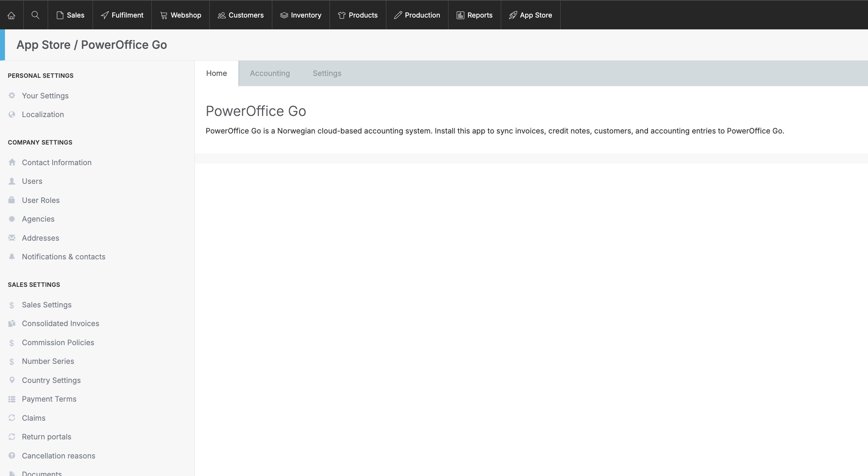Click the bell icon beside Notifications & contacts
The height and width of the screenshot is (476, 868).
pos(12,257)
